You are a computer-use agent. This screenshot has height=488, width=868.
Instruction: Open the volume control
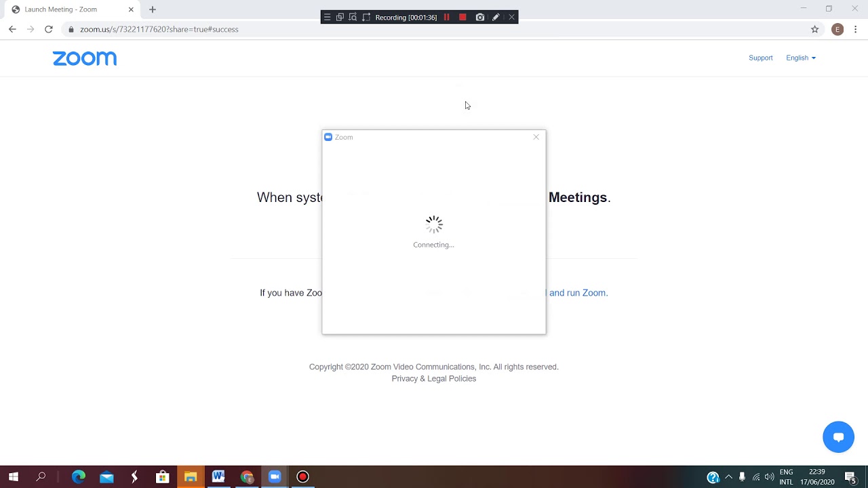770,477
